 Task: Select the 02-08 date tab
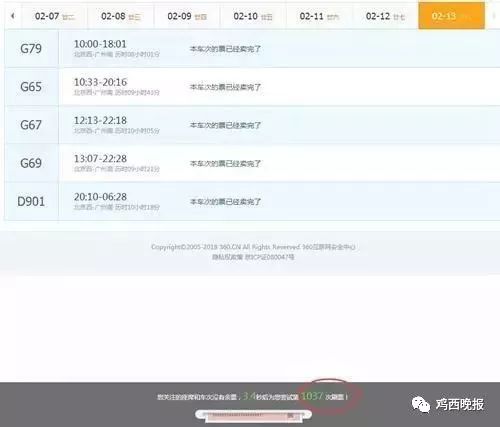click(121, 16)
